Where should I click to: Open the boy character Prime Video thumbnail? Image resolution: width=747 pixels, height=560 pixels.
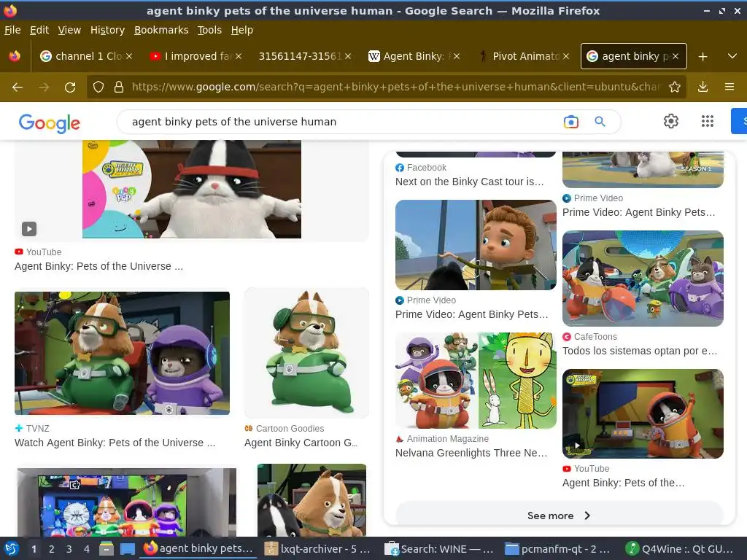(x=476, y=245)
